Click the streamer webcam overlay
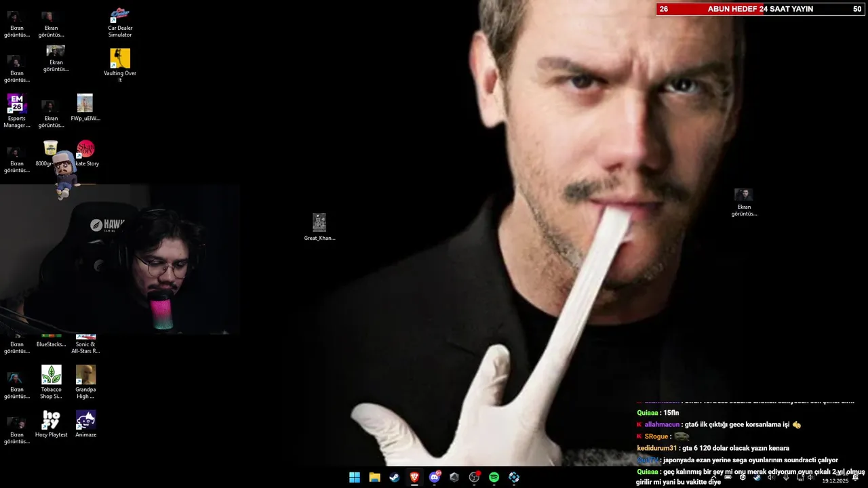This screenshot has height=488, width=868. pos(119,260)
